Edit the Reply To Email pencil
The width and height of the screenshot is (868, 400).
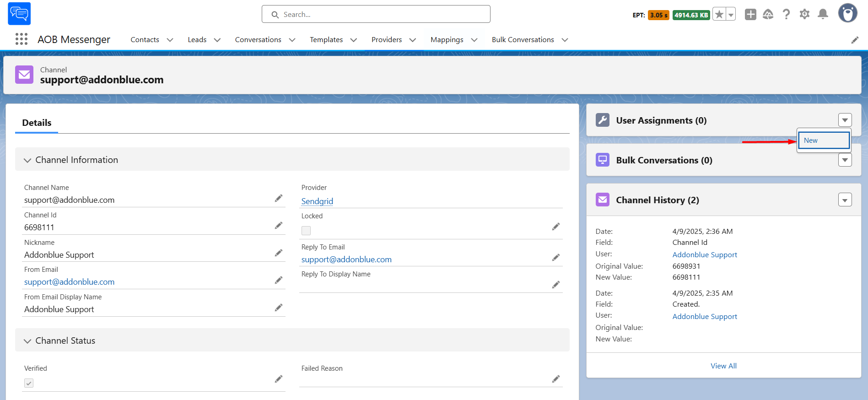[556, 258]
